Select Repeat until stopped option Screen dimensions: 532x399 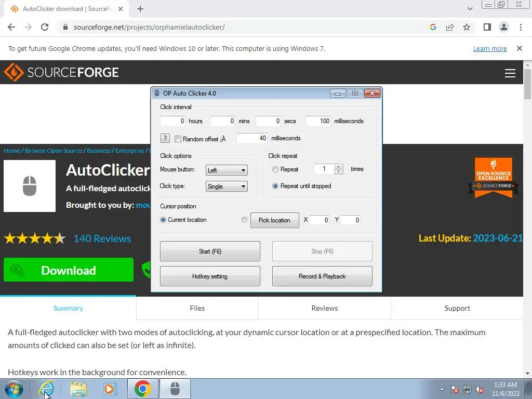tap(275, 186)
